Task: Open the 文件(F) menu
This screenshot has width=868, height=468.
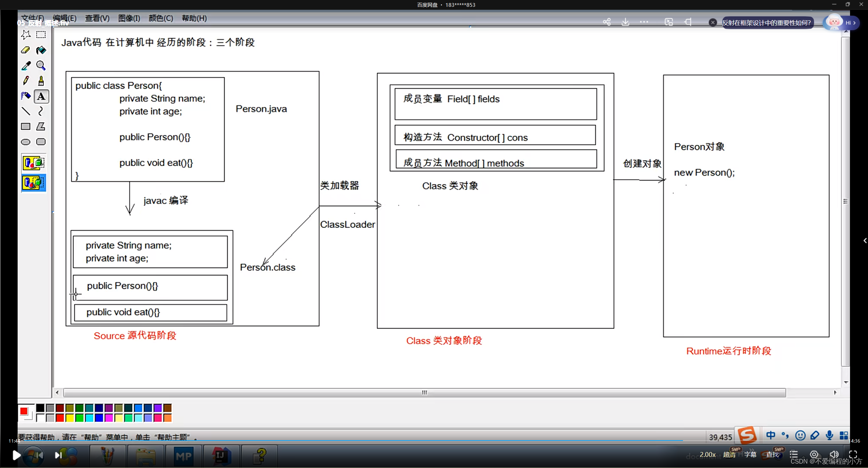Action: click(33, 18)
